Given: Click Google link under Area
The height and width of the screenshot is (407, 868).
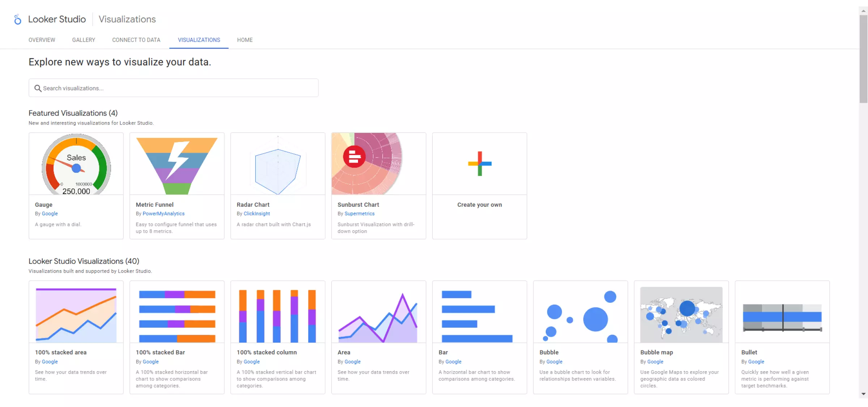Looking at the screenshot, I should point(352,362).
